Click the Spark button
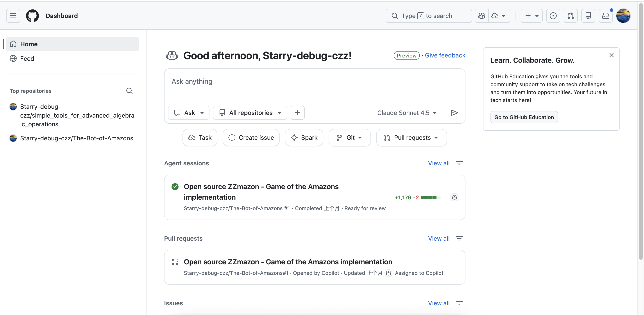Viewport: 644px width, 315px height. 304,138
